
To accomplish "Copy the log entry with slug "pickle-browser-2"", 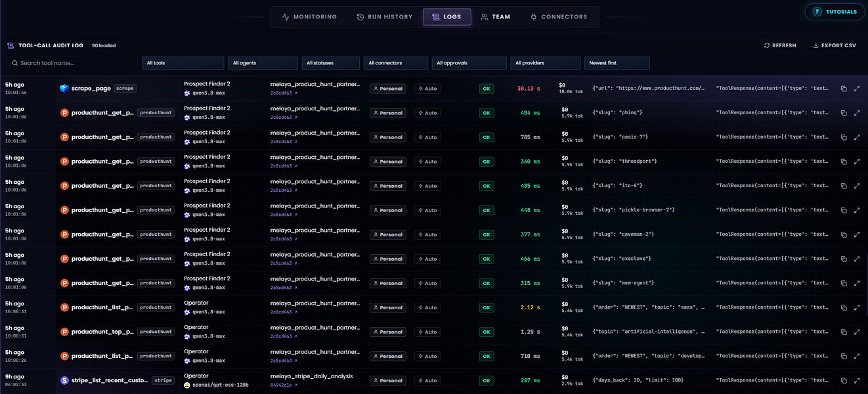I will [x=844, y=210].
